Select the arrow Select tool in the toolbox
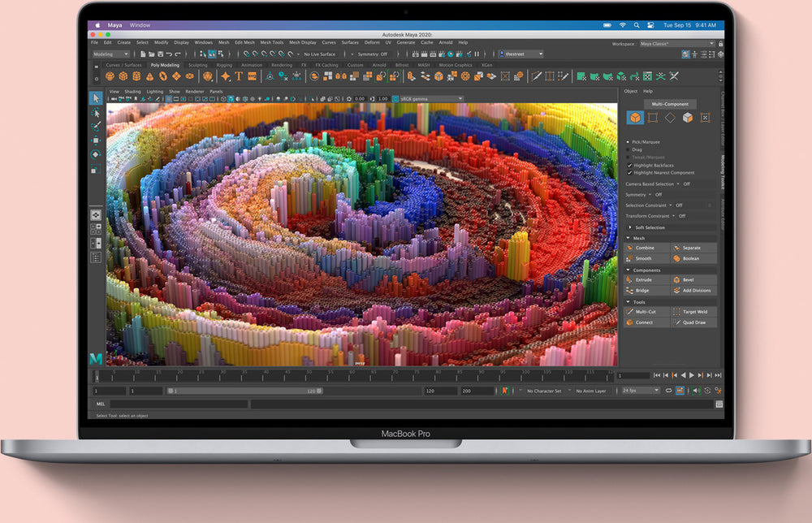The width and height of the screenshot is (812, 523). tap(96, 98)
